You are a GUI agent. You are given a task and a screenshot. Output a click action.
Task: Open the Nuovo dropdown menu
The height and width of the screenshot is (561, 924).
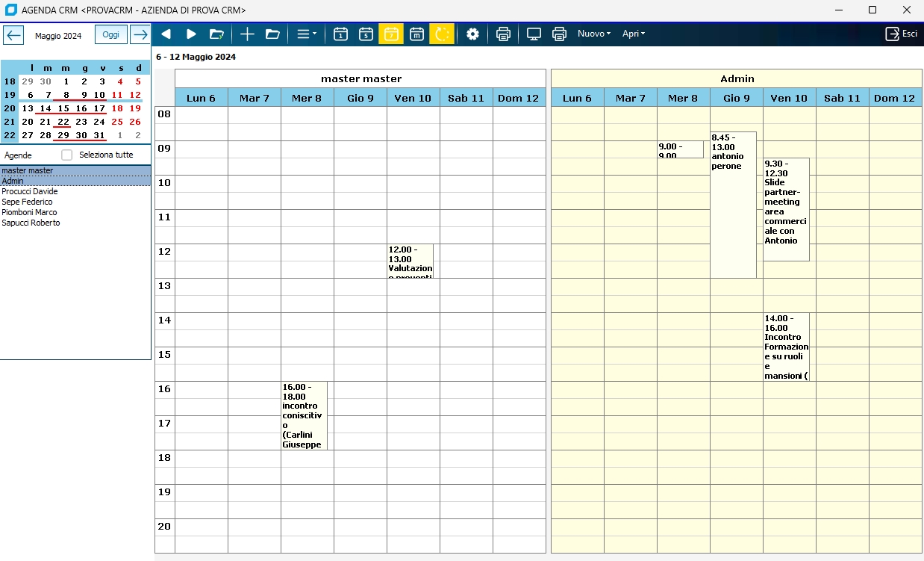coord(594,34)
